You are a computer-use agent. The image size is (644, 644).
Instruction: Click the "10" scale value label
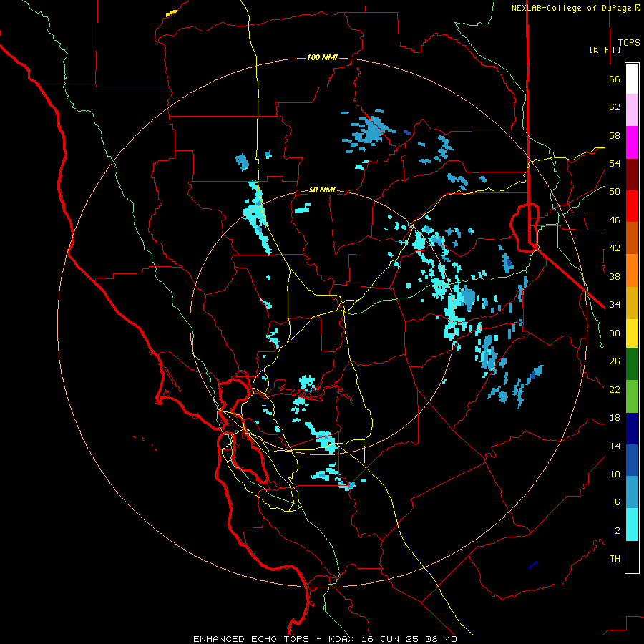point(615,474)
